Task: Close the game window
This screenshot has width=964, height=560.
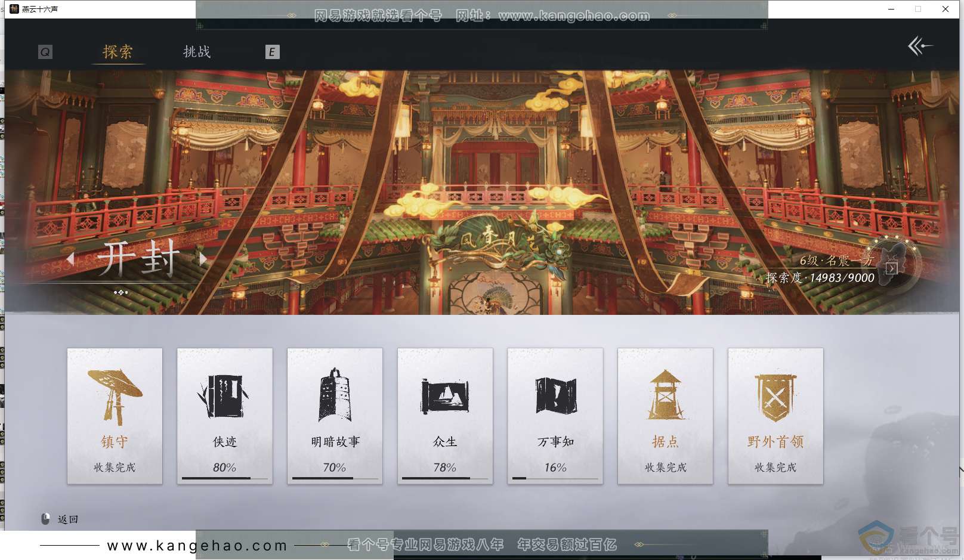Action: point(946,9)
